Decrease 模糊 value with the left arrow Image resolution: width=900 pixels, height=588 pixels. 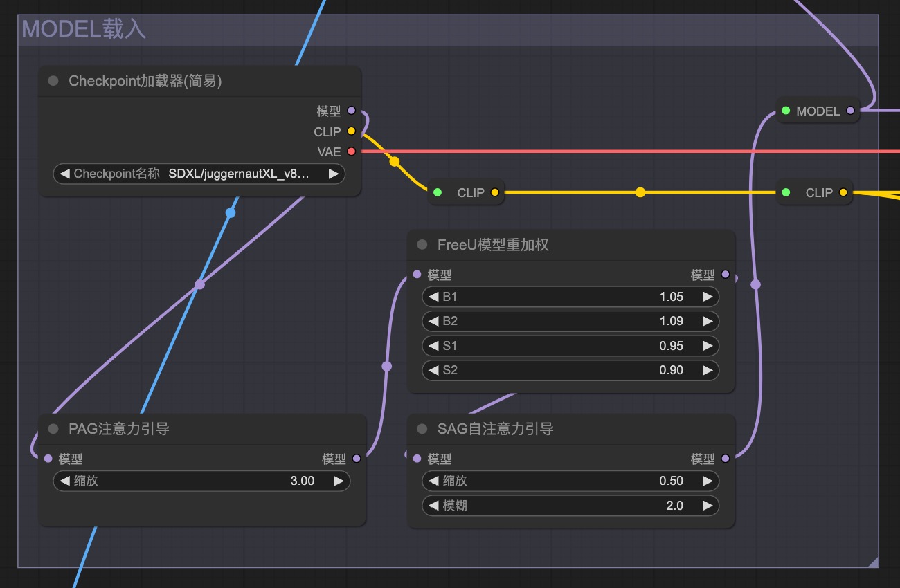tap(433, 506)
